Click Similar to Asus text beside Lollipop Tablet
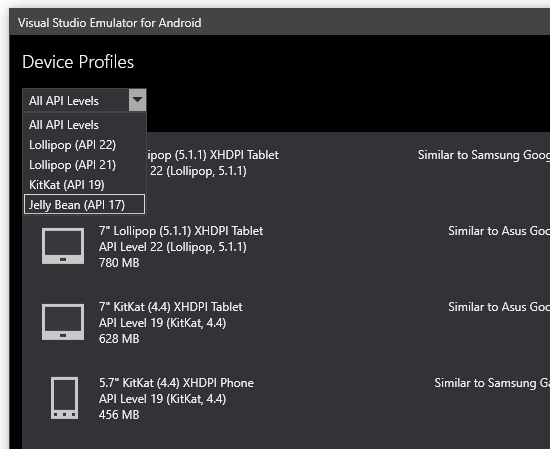Viewport: 550px width, 450px height. 499,231
